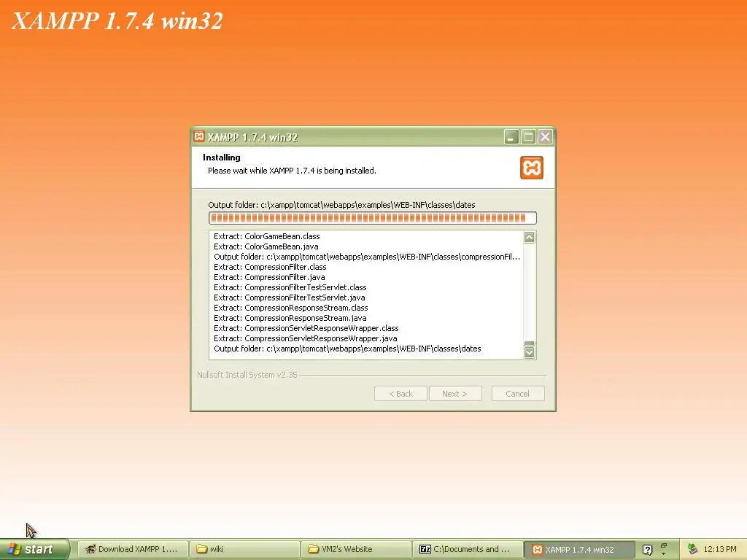Click the 'Installing' heading
The height and width of the screenshot is (560, 747).
pyautogui.click(x=222, y=157)
